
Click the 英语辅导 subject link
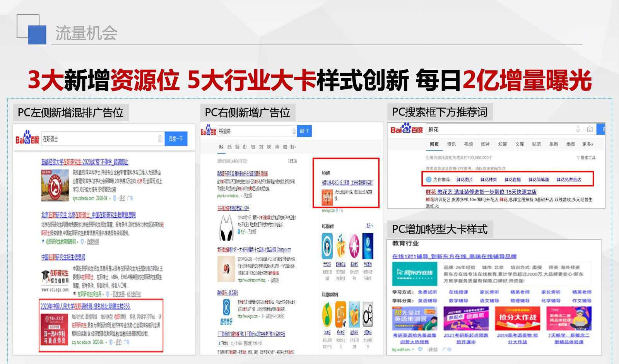click(x=427, y=301)
